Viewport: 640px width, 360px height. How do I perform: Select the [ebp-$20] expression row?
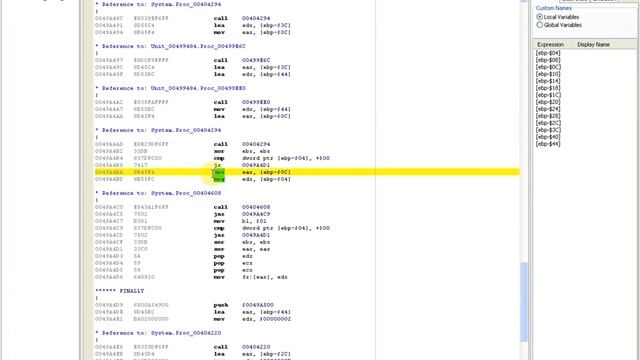[x=548, y=102]
